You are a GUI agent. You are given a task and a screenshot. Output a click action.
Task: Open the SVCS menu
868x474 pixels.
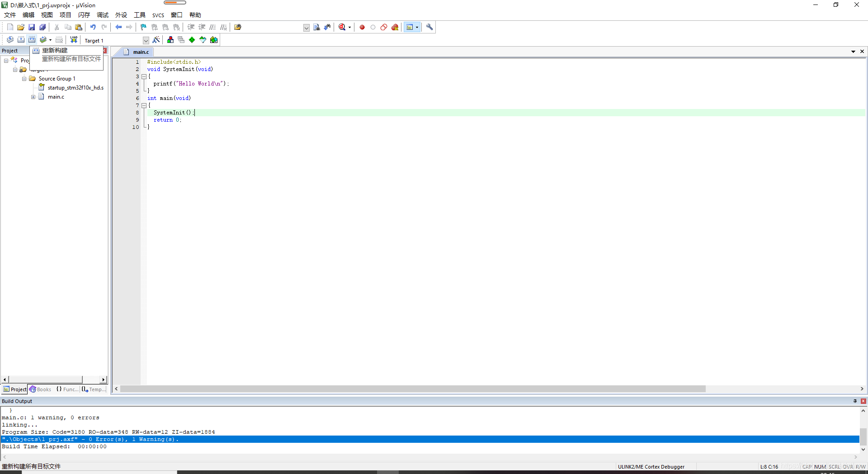158,15
